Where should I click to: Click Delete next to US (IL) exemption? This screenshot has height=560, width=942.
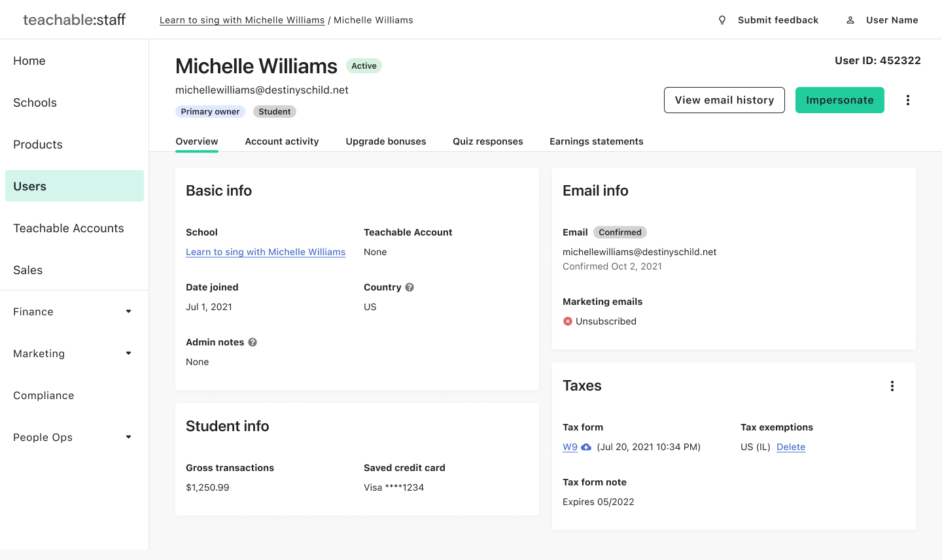pos(791,447)
